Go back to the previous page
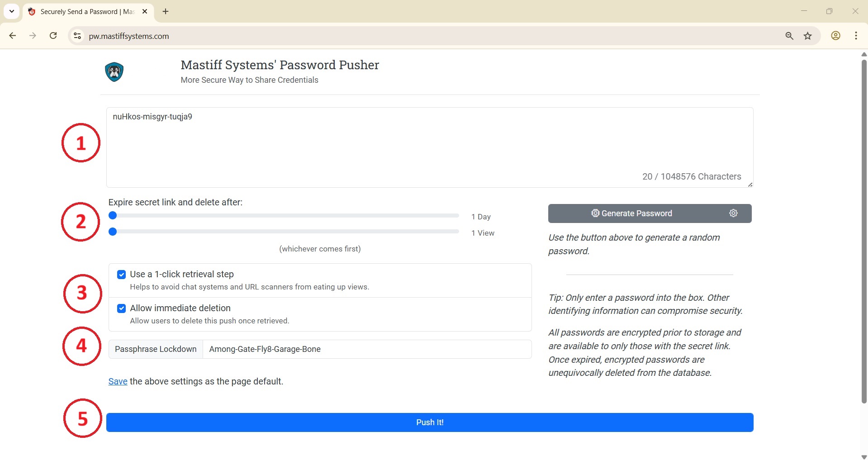Image resolution: width=868 pixels, height=460 pixels. pos(13,36)
